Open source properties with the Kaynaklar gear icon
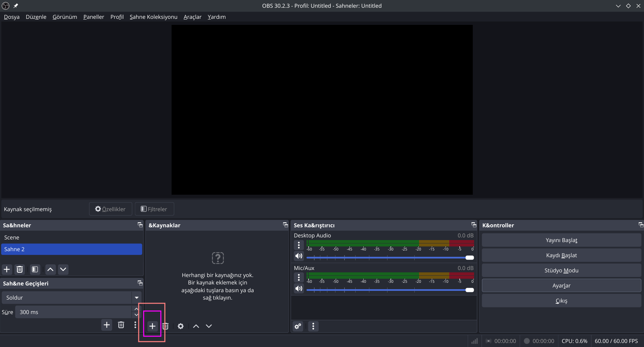The height and width of the screenshot is (347, 644). pos(181,326)
